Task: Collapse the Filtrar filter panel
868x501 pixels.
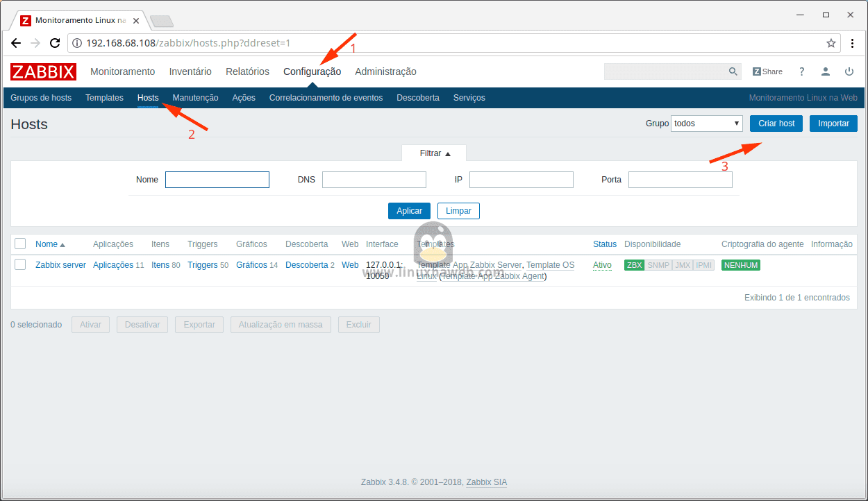Action: tap(435, 153)
